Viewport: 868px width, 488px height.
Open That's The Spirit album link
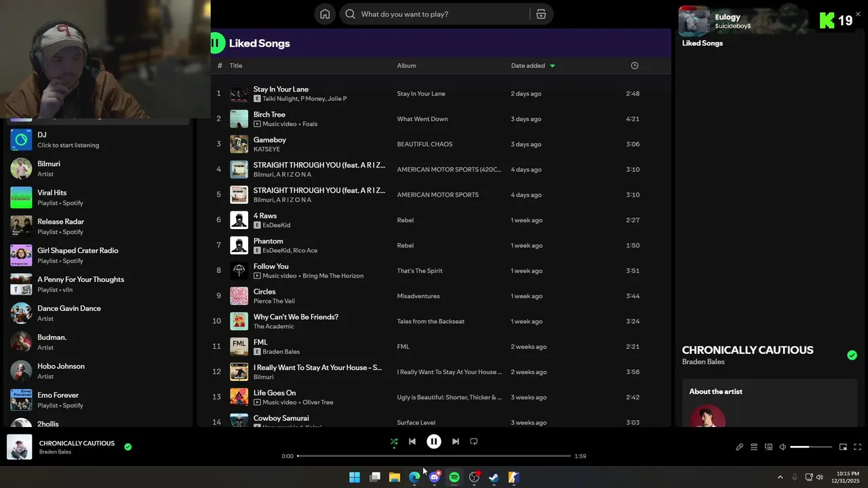420,270
